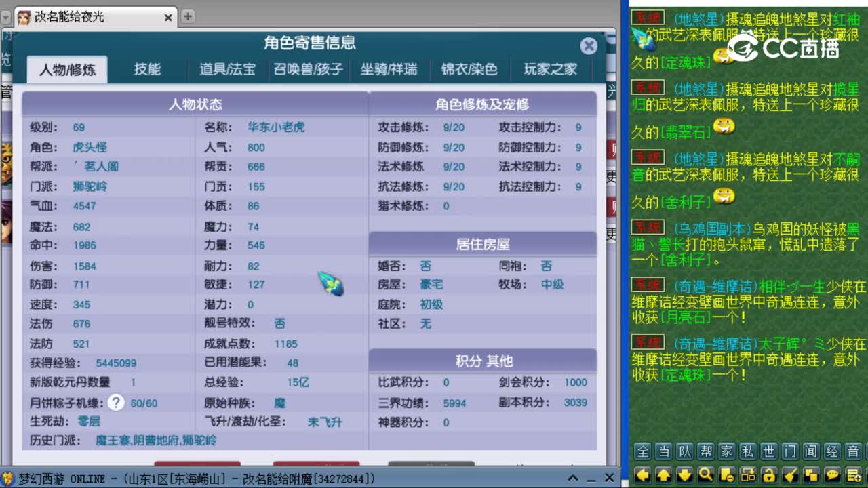Collapse the game window with caret icon
868x488 pixels.
pyautogui.click(x=573, y=478)
